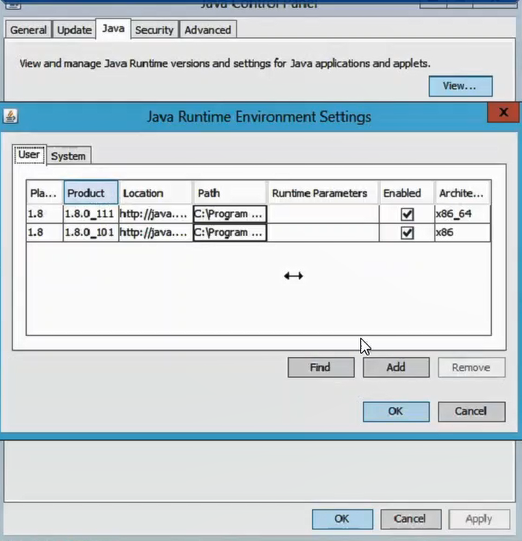Click Runtime Parameters cell of the 1.8.0_101 row
Screen dimensions: 522x541
[x=323, y=233]
